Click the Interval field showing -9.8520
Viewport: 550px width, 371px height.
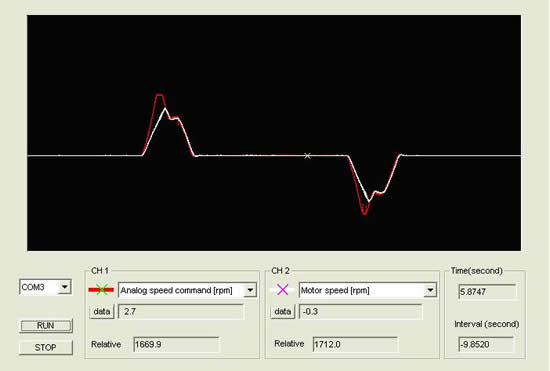coord(486,344)
